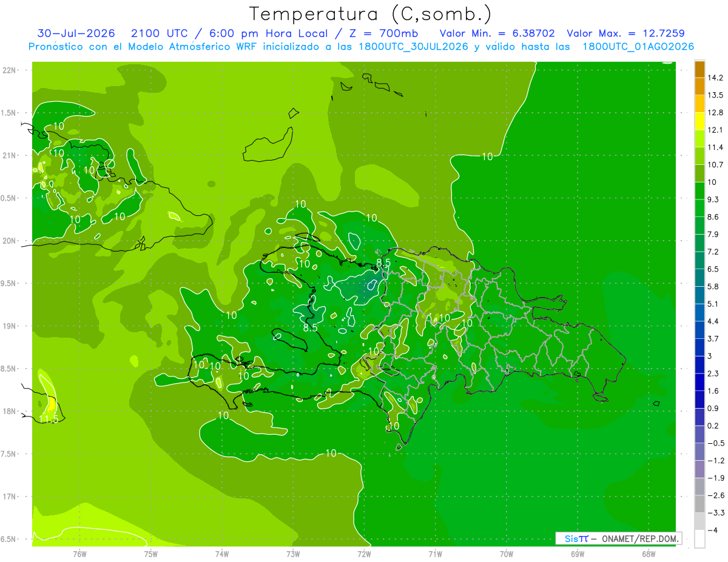Click the '71W' longitude axis label
The height and width of the screenshot is (562, 728).
435,554
